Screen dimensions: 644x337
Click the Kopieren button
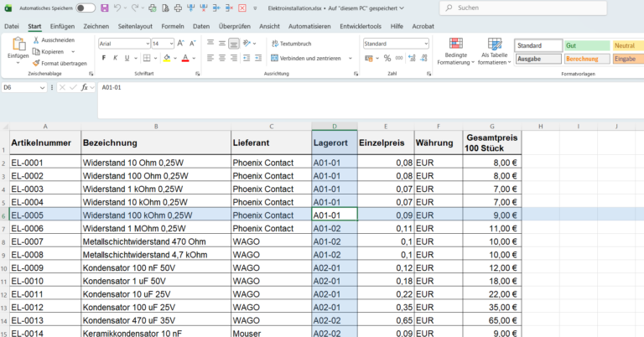pyautogui.click(x=49, y=52)
